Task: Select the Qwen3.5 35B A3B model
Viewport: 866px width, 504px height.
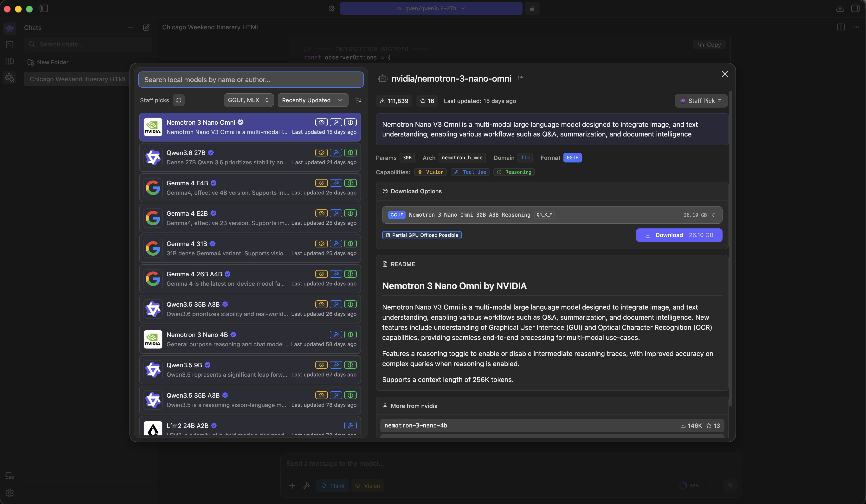Action: pyautogui.click(x=250, y=400)
